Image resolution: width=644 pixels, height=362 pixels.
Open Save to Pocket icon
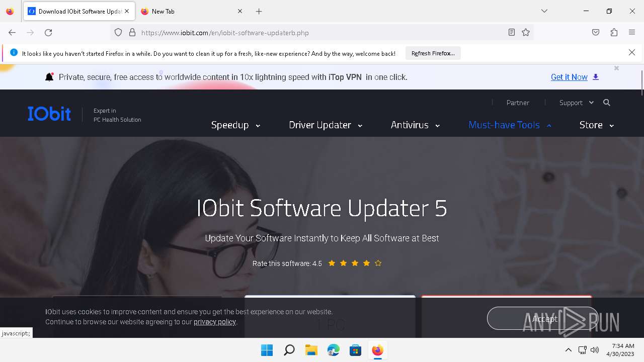tap(596, 32)
